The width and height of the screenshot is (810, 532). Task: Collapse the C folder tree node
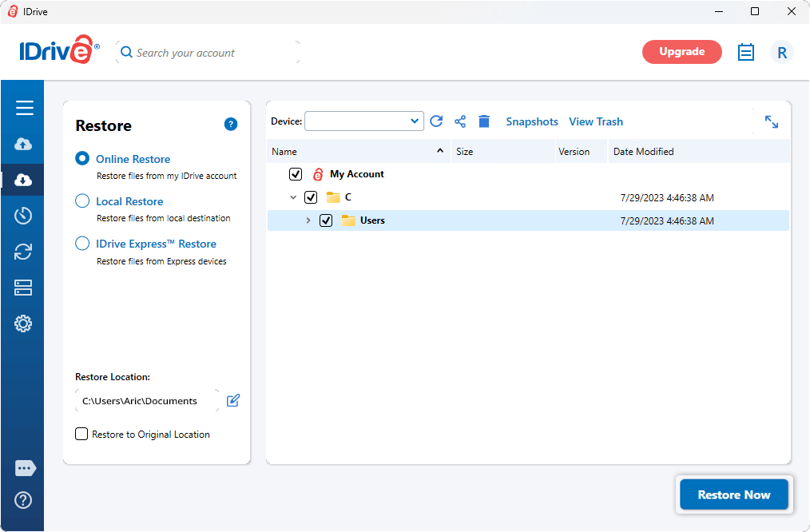(293, 197)
